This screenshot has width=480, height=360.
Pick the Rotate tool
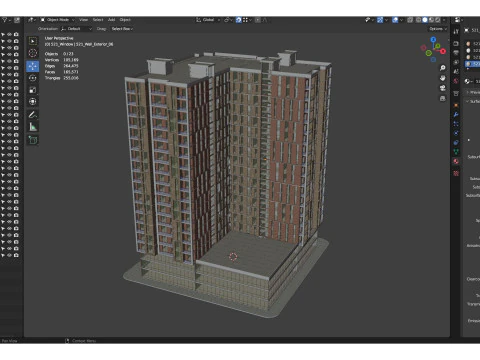(x=33, y=78)
